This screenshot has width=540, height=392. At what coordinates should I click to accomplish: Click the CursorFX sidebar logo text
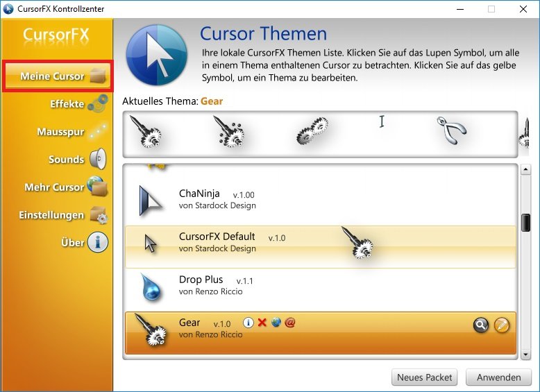point(56,35)
